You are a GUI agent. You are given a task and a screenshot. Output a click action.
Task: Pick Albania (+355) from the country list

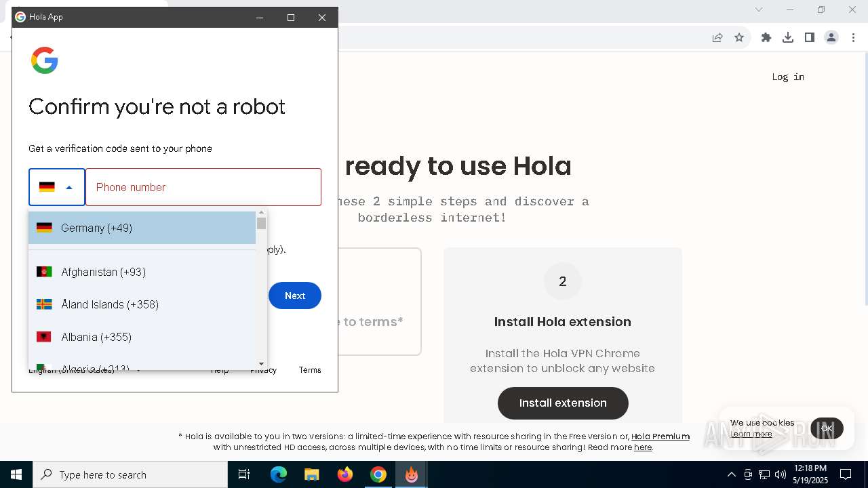pyautogui.click(x=142, y=337)
